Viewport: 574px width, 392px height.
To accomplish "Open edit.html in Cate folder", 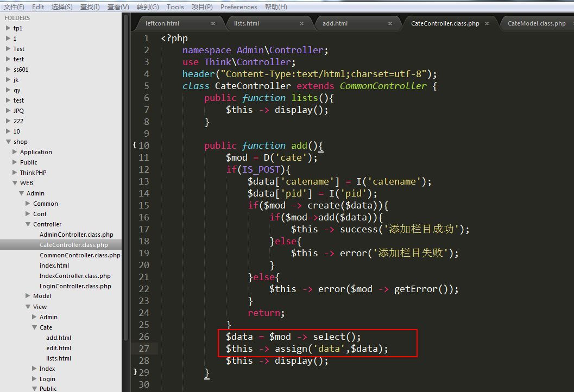I will tap(59, 348).
